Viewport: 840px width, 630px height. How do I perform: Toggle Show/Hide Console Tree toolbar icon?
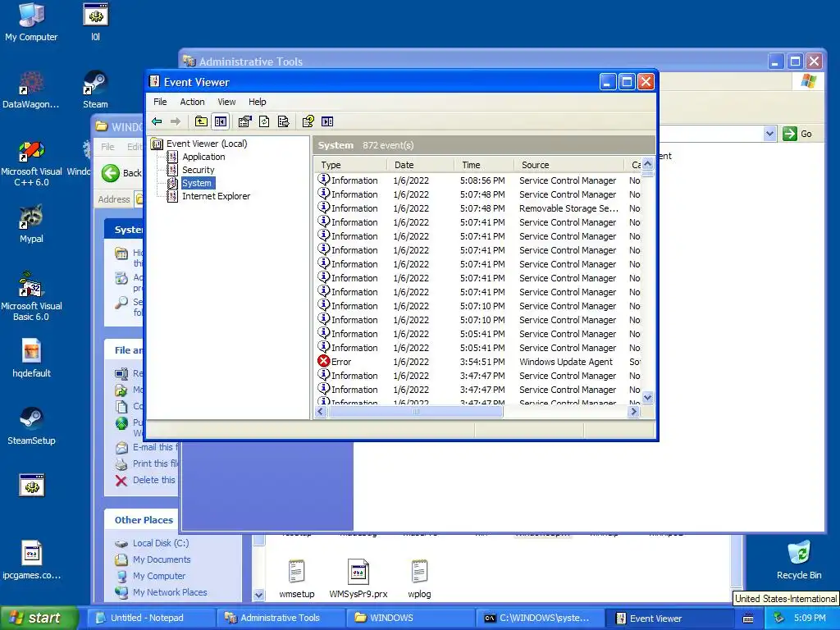[x=220, y=121]
